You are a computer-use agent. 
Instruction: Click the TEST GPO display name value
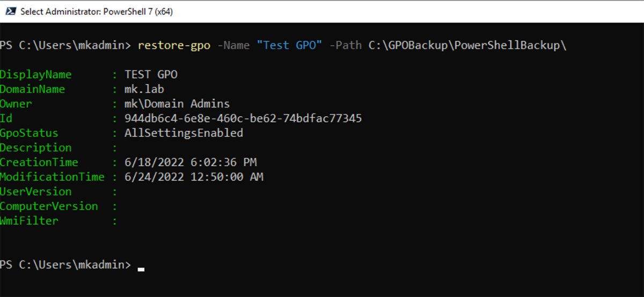click(151, 75)
